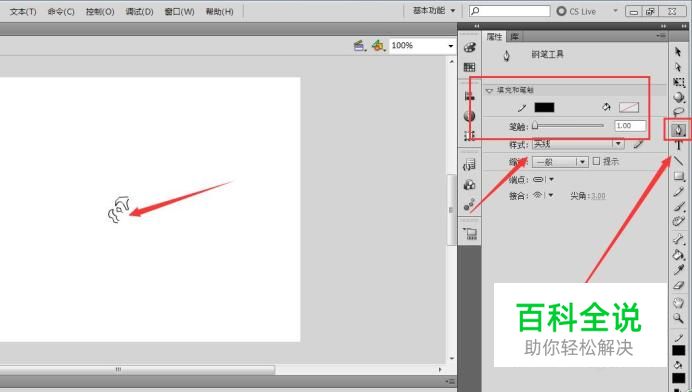This screenshot has height=392, width=692.
Task: Select the Deco tool
Action: point(679,221)
